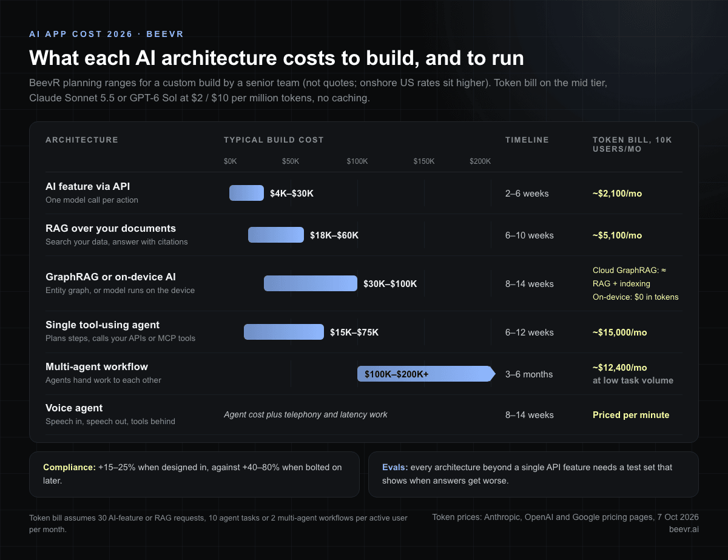The height and width of the screenshot is (560, 728).
Task: Select the TIMELINE column header
Action: tap(527, 140)
